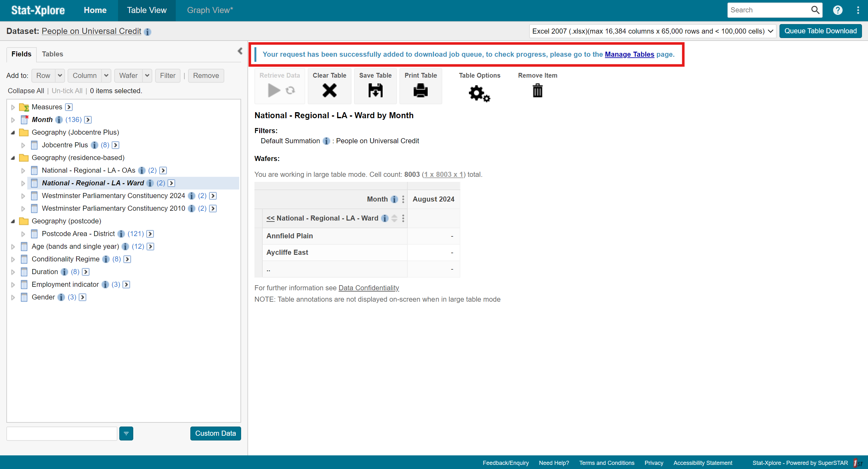
Task: Click the Print Table icon
Action: (x=421, y=90)
